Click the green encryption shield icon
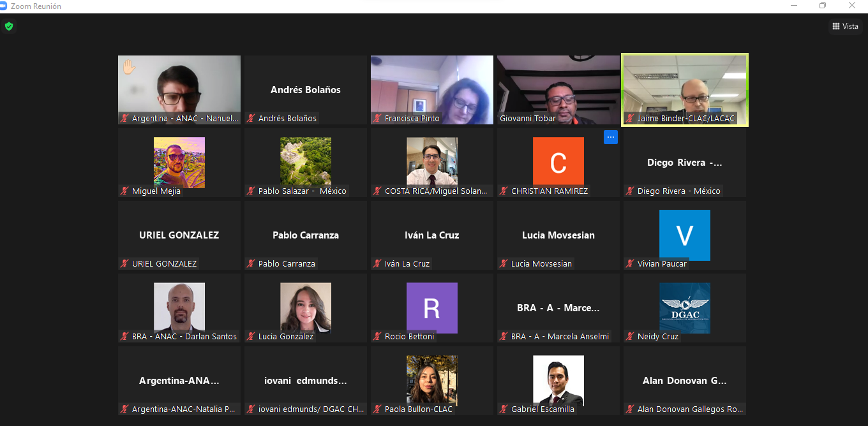This screenshot has height=426, width=868. pos(8,26)
